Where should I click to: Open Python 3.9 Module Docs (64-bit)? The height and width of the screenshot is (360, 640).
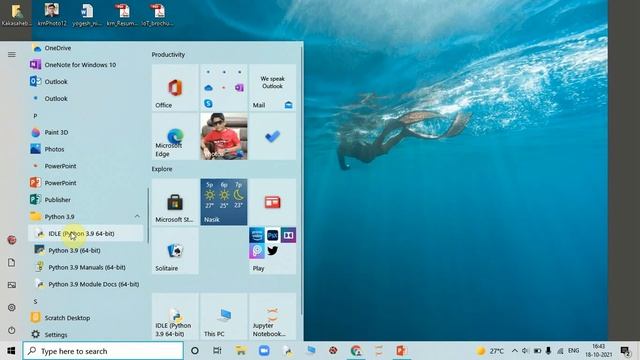click(x=86, y=284)
